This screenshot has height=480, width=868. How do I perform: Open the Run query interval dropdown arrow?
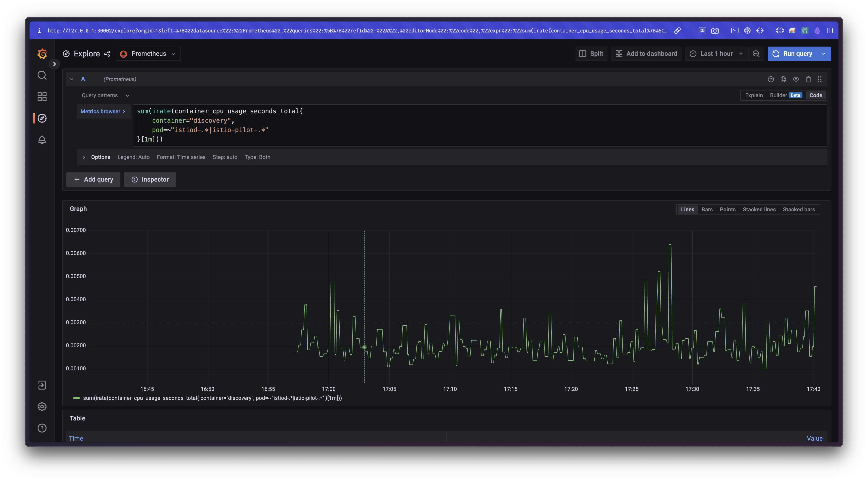pos(824,54)
